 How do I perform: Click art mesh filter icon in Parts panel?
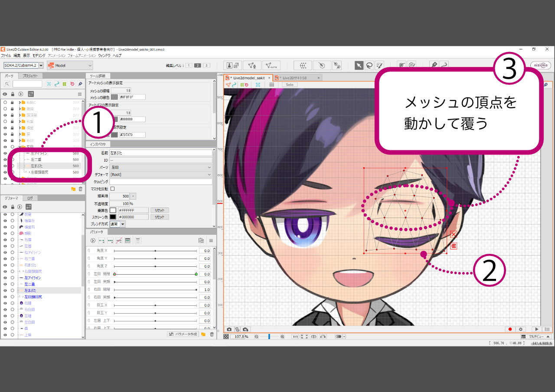coord(49,84)
